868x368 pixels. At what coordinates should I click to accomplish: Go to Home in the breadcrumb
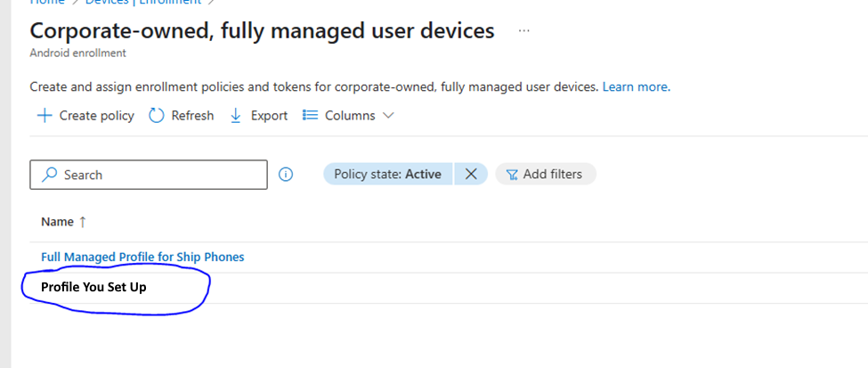(47, 3)
